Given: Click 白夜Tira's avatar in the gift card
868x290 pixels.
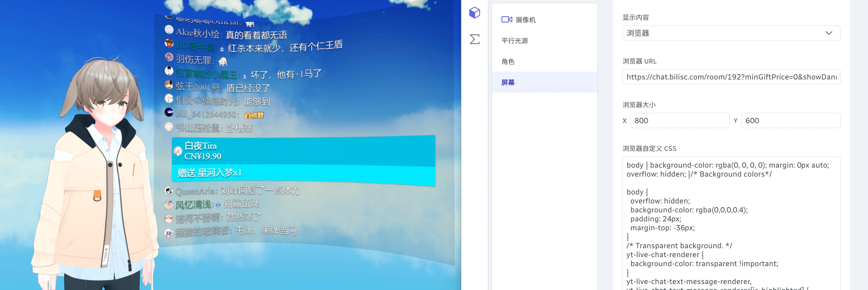Looking at the screenshot, I should coord(178,151).
